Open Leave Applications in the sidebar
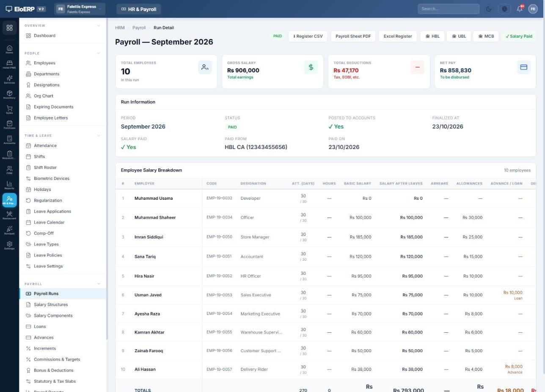The image size is (545, 392). [63, 212]
